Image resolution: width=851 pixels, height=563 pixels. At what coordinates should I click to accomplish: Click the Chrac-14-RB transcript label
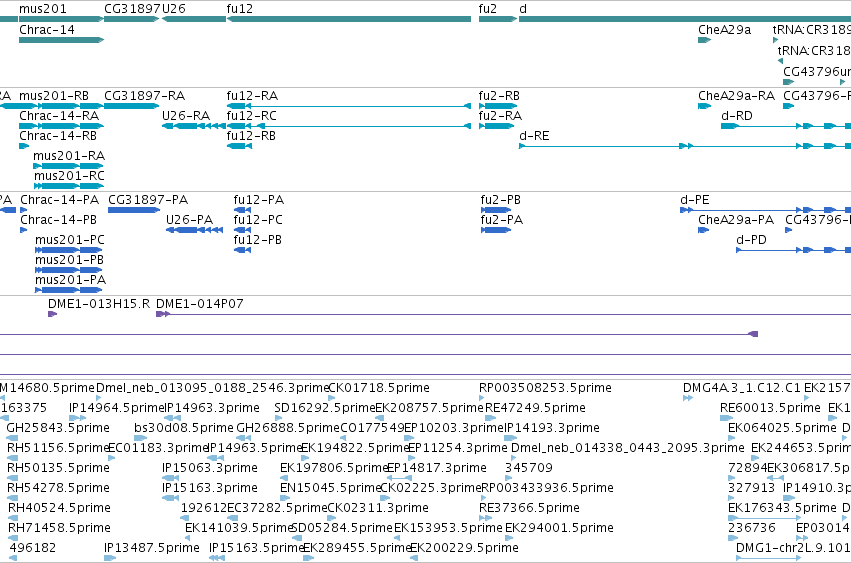click(58, 136)
